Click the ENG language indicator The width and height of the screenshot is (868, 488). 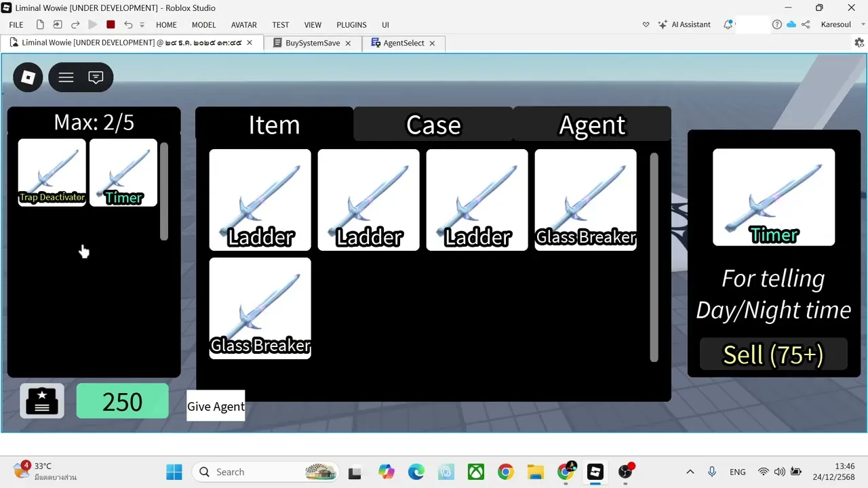click(738, 472)
